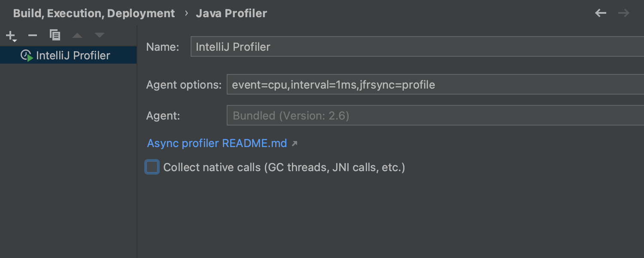644x258 pixels.
Task: Enable the Collect native calls checkbox
Action: pos(152,167)
